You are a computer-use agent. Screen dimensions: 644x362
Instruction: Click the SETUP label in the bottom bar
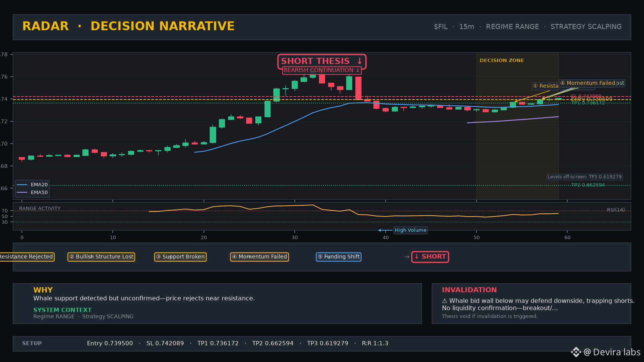tap(32, 343)
